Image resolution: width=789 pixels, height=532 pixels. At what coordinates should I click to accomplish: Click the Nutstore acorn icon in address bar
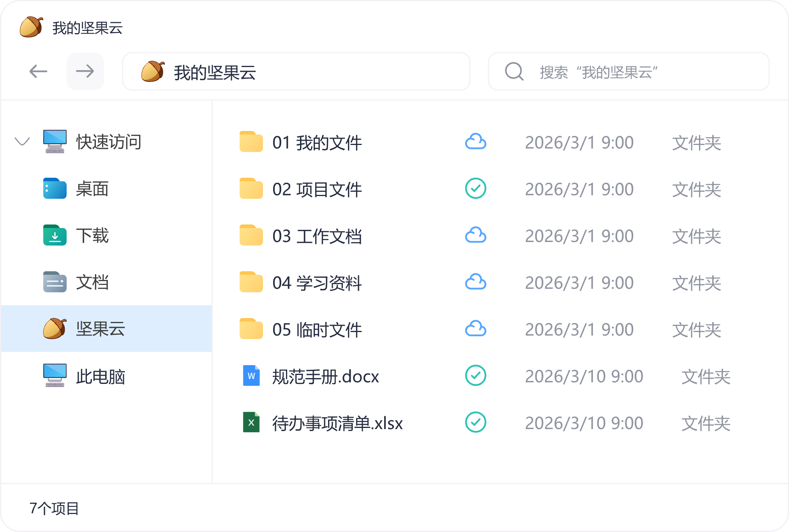point(154,71)
